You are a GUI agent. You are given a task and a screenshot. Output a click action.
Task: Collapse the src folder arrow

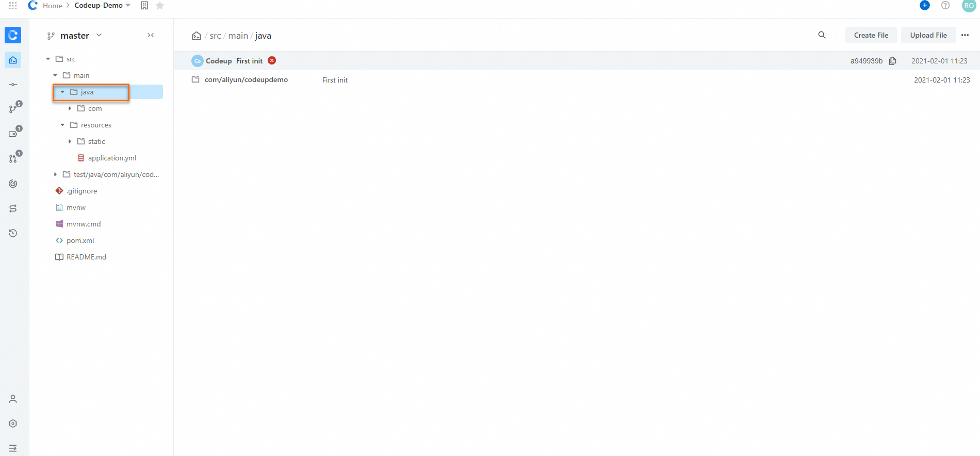(48, 59)
